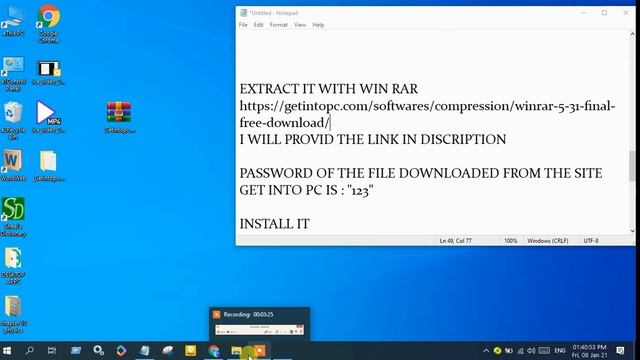
Task: Click 'Ln 49, Col 77' in status bar
Action: 456,241
